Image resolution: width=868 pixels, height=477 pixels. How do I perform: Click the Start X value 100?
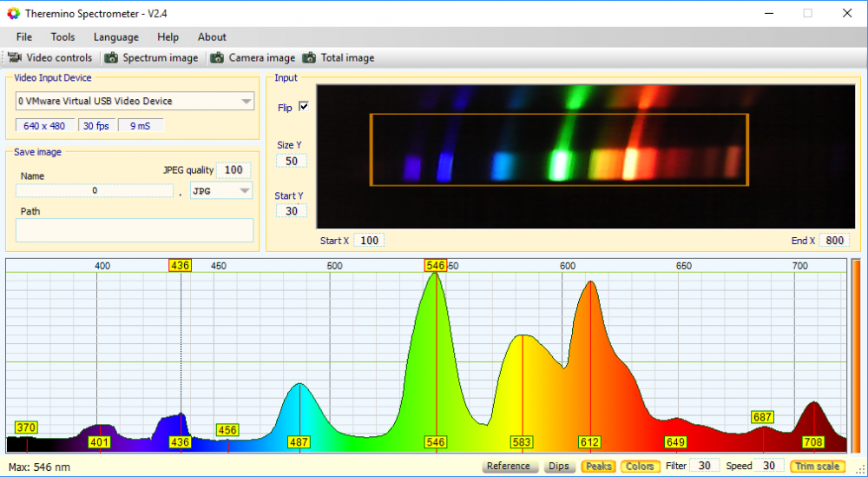369,241
